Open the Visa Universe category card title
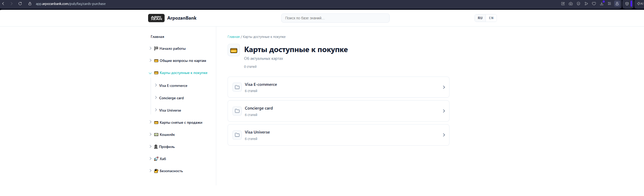Viewport: 644px width, 196px height. 257,132
